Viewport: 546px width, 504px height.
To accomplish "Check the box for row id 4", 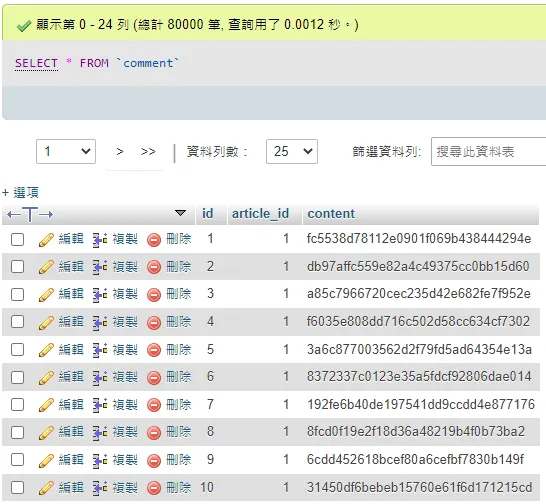I will (17, 322).
